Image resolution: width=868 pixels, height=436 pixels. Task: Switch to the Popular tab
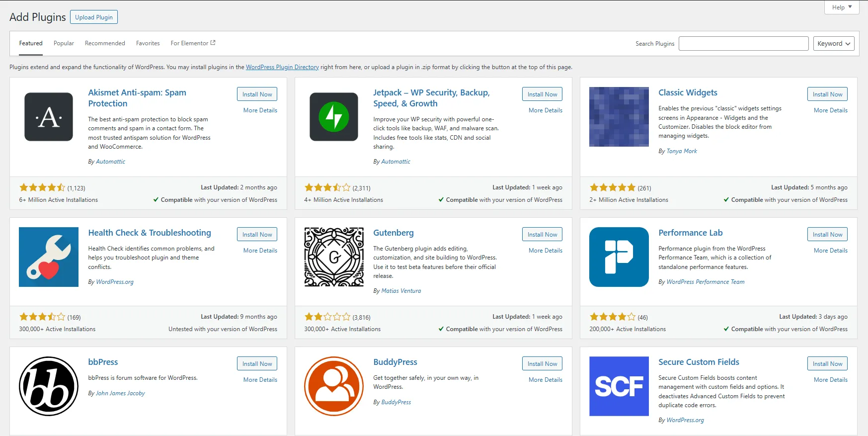(x=64, y=43)
